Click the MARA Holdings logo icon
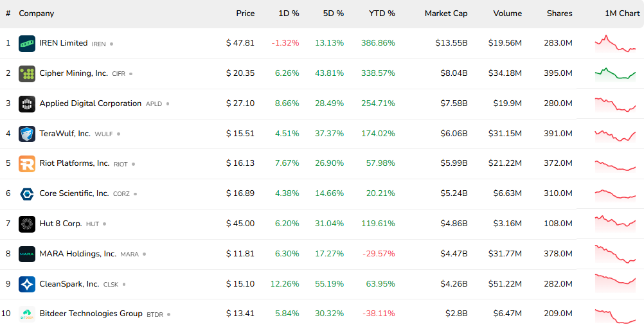Viewport: 644px width, 329px height. [x=27, y=254]
